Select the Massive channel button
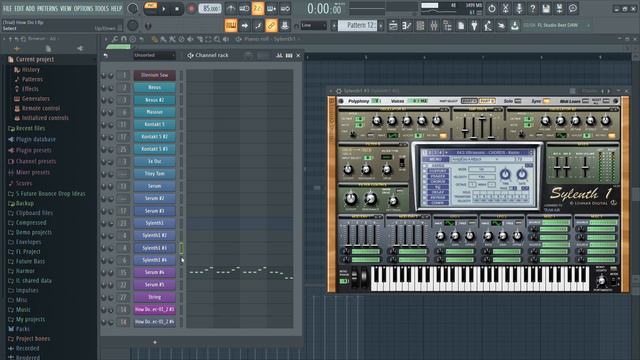Image resolution: width=640 pixels, height=360 pixels. pos(155,112)
